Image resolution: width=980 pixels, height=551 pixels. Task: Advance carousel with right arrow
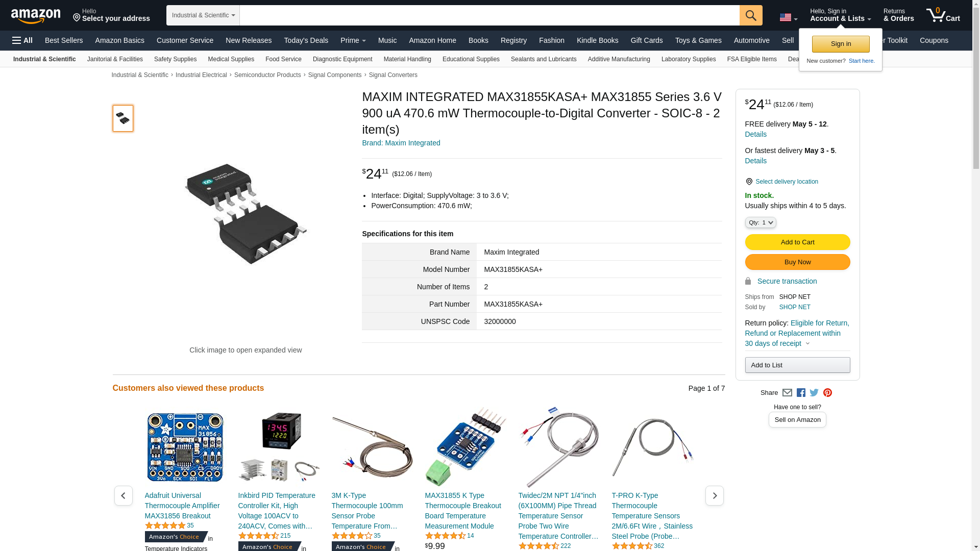point(715,495)
